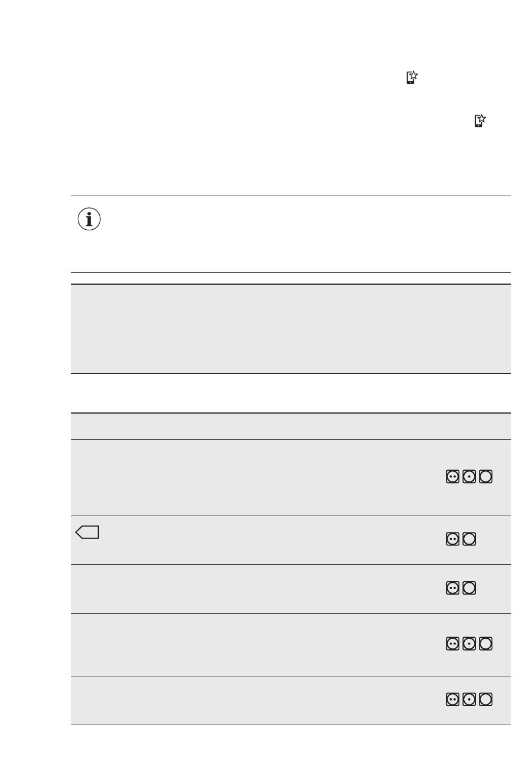Click the lower smartphone-with-star favourite icon
532x770 pixels.
click(480, 120)
